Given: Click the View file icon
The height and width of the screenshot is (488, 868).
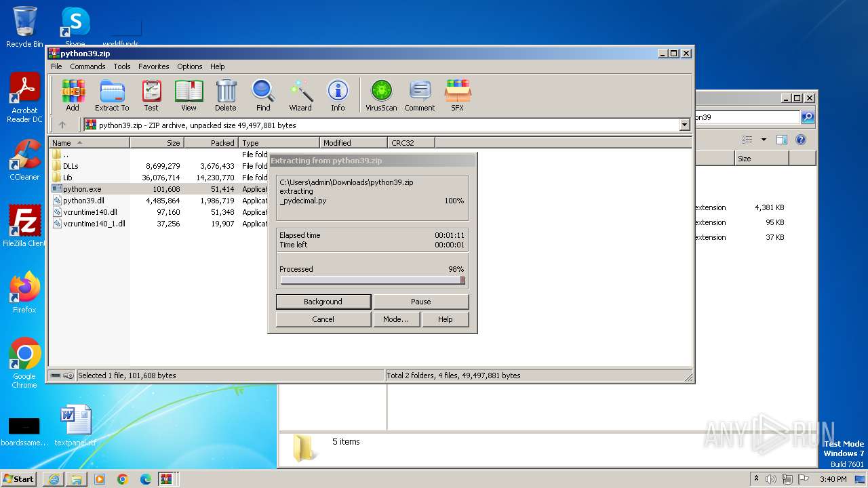Looking at the screenshot, I should point(189,95).
